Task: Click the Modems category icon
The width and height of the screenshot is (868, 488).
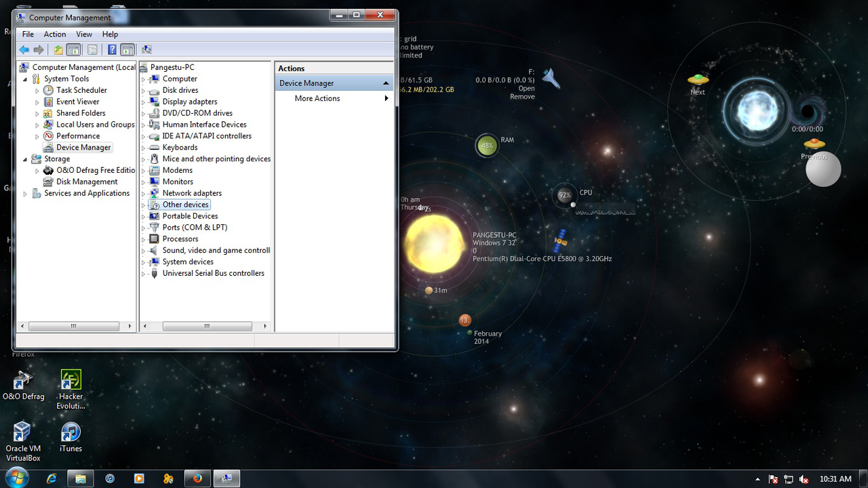Action: pos(154,170)
